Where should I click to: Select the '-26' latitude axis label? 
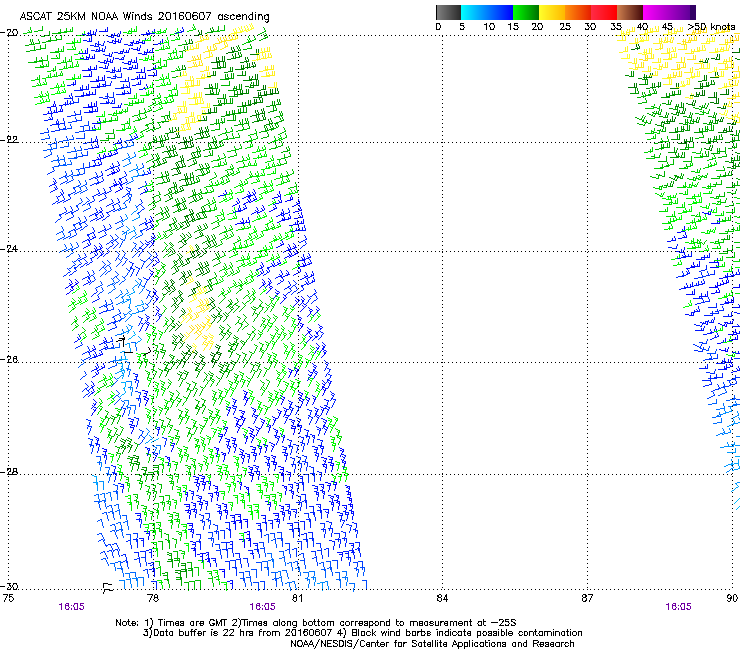coord(9,360)
